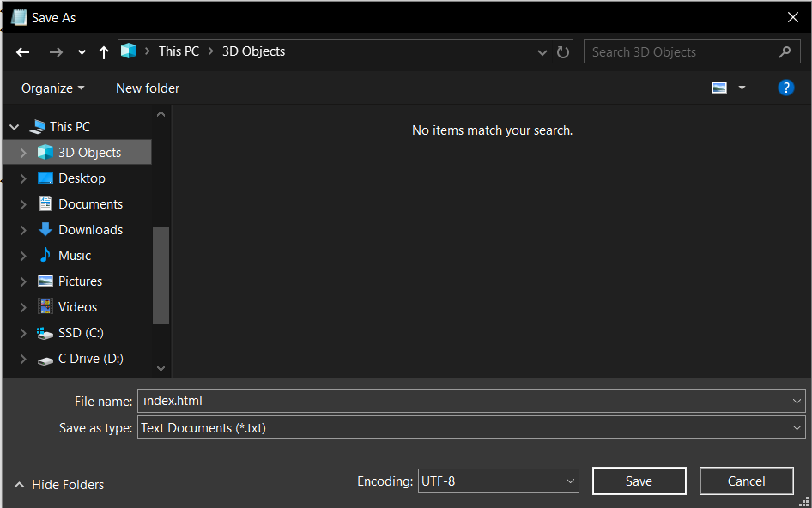Image resolution: width=812 pixels, height=508 pixels.
Task: Click the search magnifier icon
Action: pos(785,51)
